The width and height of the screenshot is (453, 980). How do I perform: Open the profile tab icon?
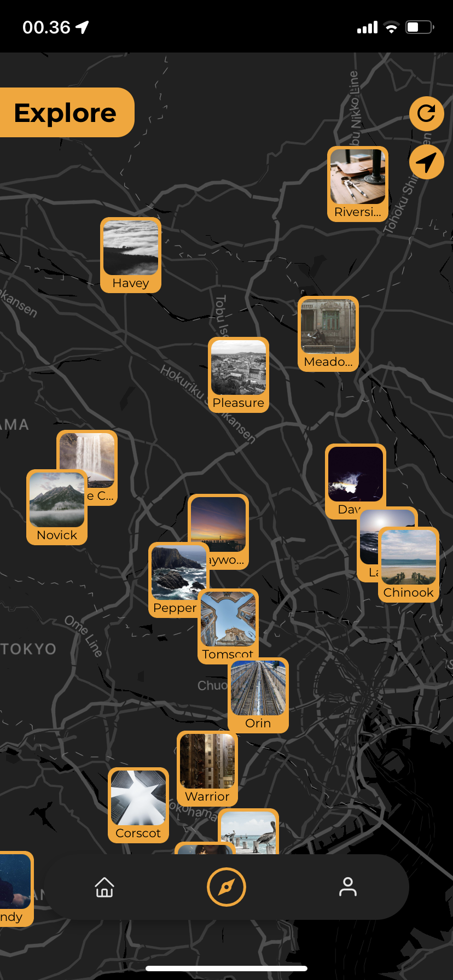(x=348, y=887)
